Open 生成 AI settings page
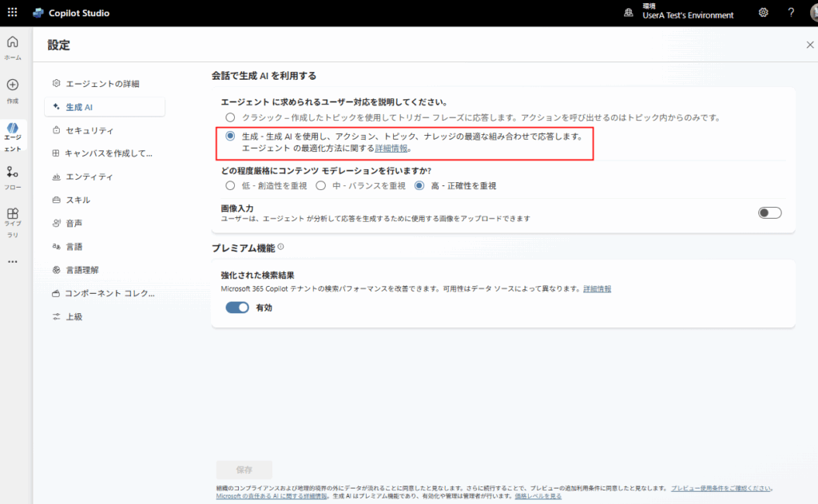This screenshot has width=818, height=504. (x=105, y=107)
